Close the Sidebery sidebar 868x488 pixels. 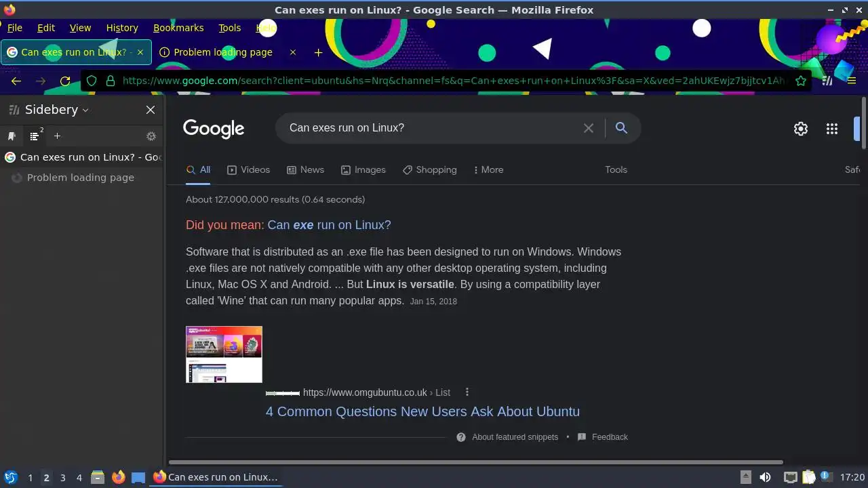tap(151, 110)
